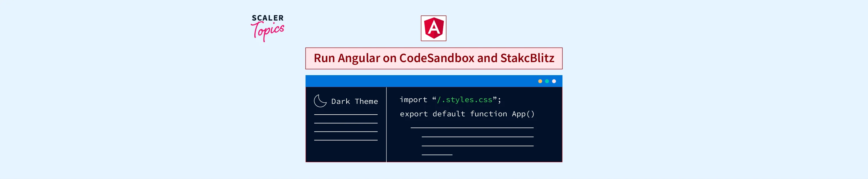Click the orange dot in the blue bar

540,81
